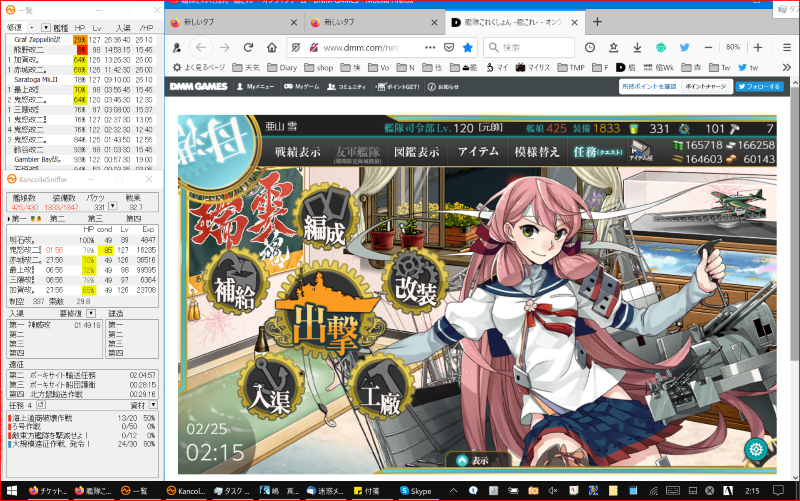Open the バケツ dropdown arrow in KancolleSniffer
Screen dimensions: 800x501
click(113, 206)
